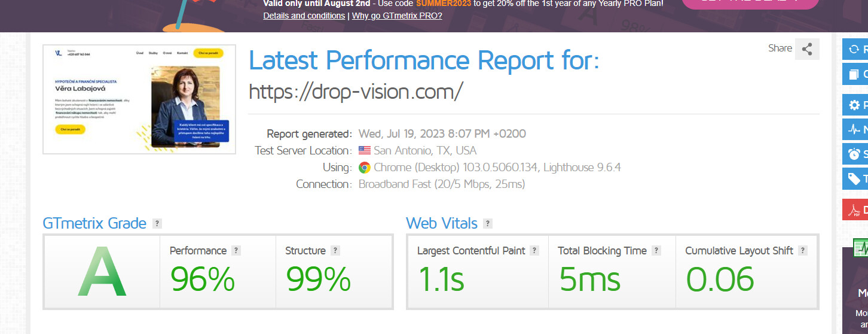The width and height of the screenshot is (868, 334).
Task: Click the alarm clock alerts icon
Action: [x=854, y=154]
